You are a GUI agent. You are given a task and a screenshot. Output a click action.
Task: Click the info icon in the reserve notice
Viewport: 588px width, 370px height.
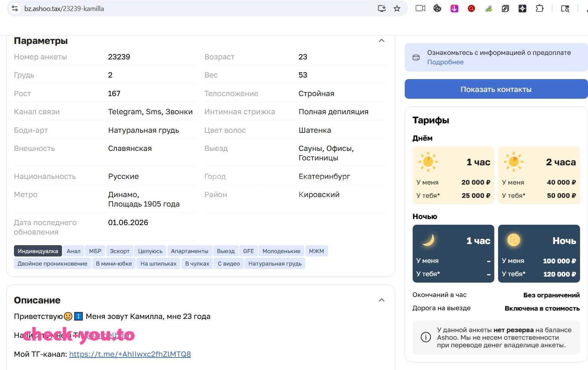(x=426, y=337)
